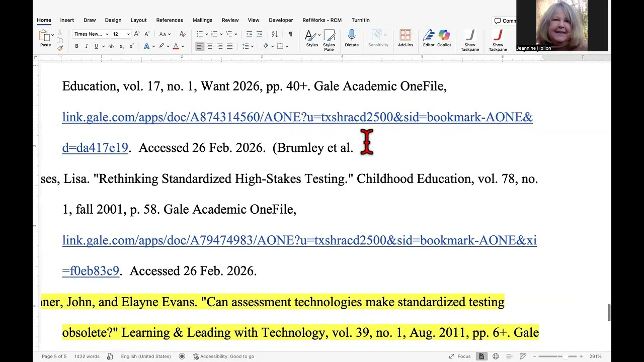The width and height of the screenshot is (644, 362).
Task: Follow the link fragment =f0eb83c9
Action: (91, 271)
